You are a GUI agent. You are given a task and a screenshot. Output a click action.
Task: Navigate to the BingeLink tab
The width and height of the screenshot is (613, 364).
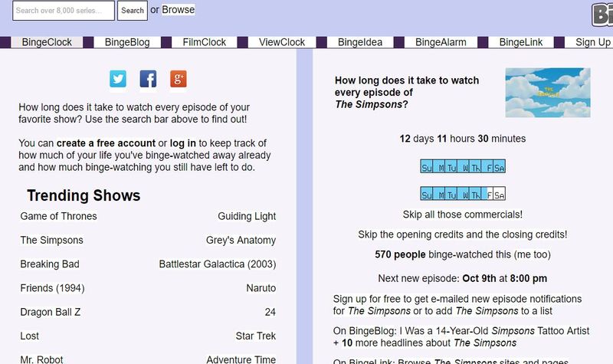tap(521, 42)
